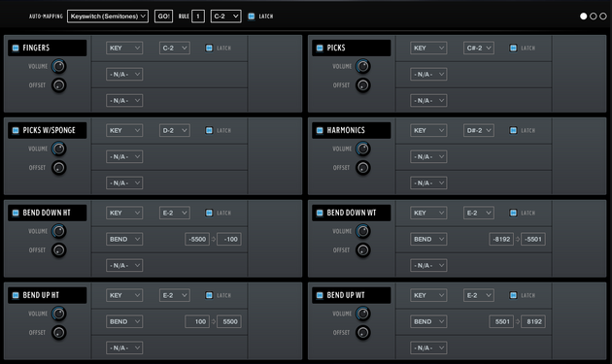Viewport: 612px width, 364px height.
Task: Adjust the Picks Volume knob
Action: pyautogui.click(x=363, y=66)
